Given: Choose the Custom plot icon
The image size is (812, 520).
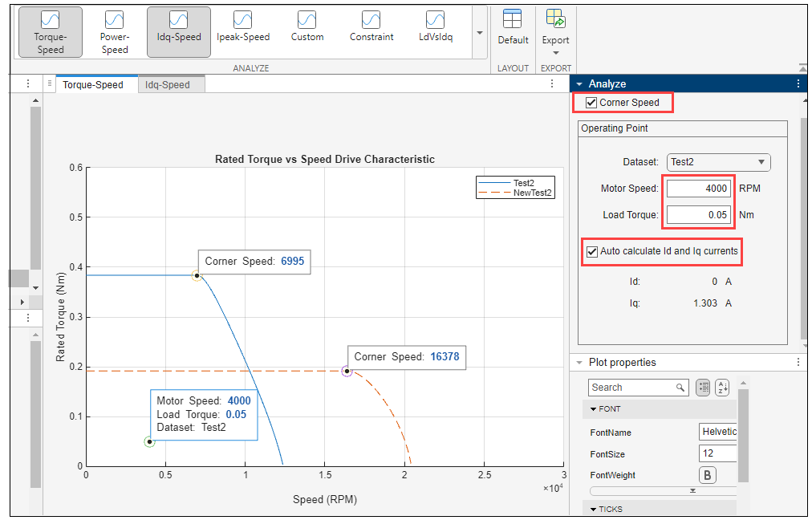Looking at the screenshot, I should pos(307,26).
